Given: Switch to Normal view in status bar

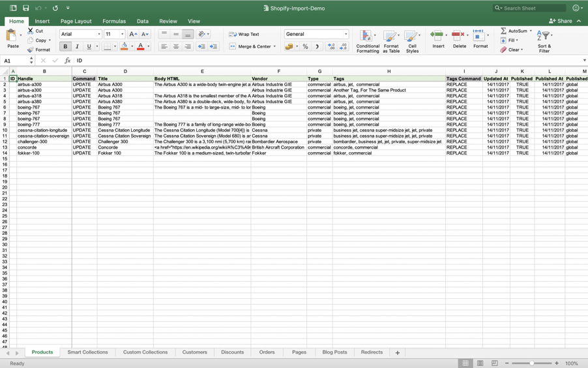Looking at the screenshot, I should [x=465, y=363].
